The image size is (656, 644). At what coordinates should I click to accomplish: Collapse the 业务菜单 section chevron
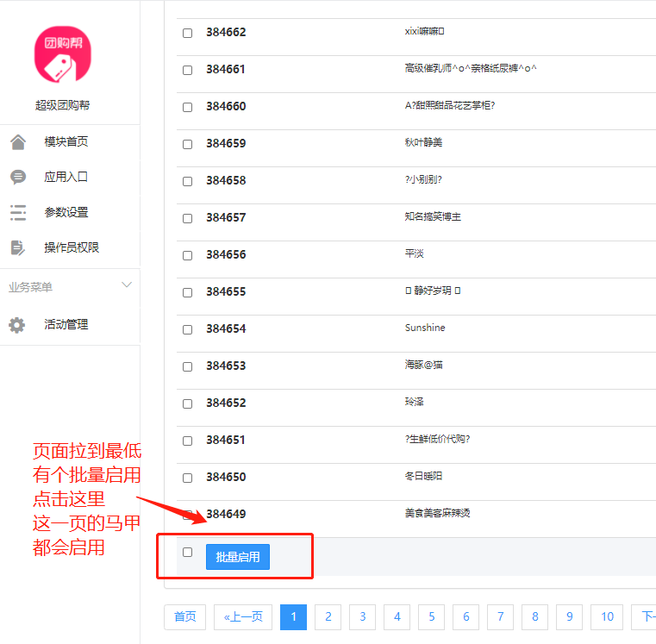tap(127, 285)
